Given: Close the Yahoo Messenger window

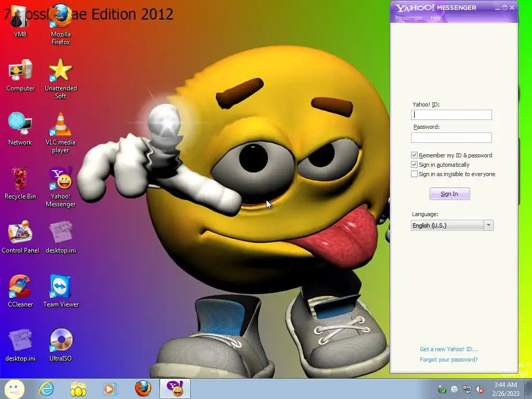Looking at the screenshot, I should coord(512,7).
